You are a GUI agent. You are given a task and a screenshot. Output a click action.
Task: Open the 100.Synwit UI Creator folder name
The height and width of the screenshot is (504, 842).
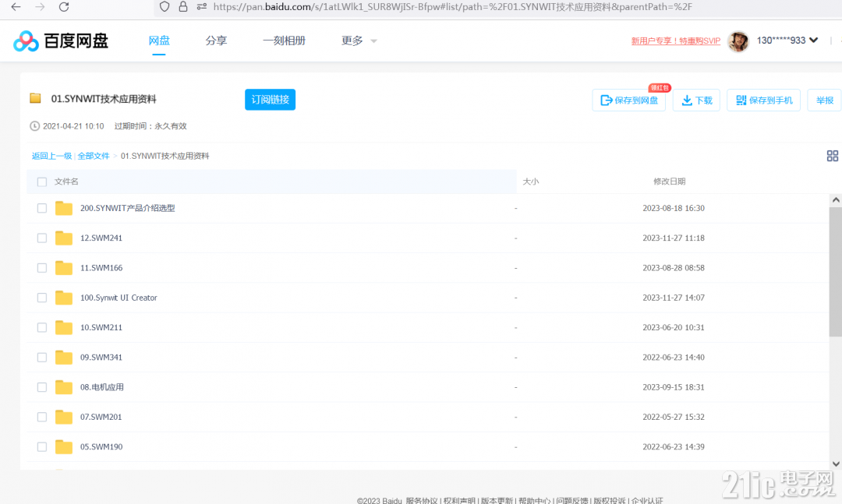pos(119,298)
